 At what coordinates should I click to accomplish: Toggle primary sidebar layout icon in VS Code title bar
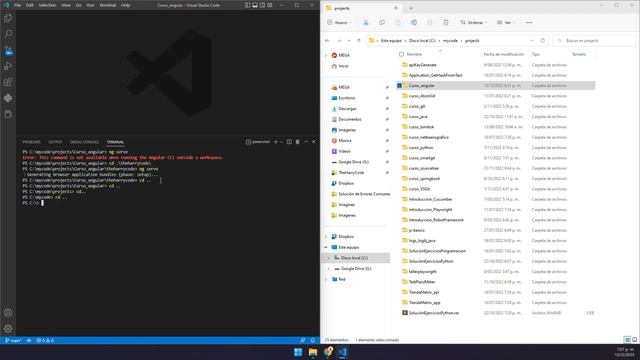(247, 5)
